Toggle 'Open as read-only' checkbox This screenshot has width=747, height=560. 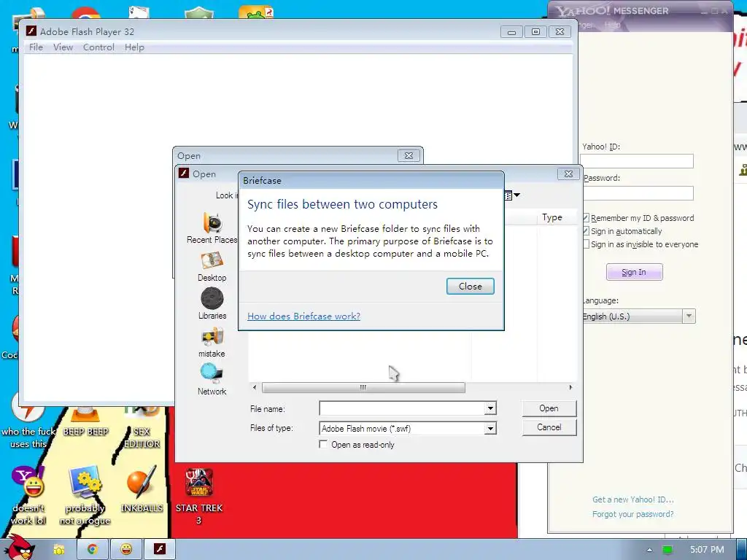323,444
